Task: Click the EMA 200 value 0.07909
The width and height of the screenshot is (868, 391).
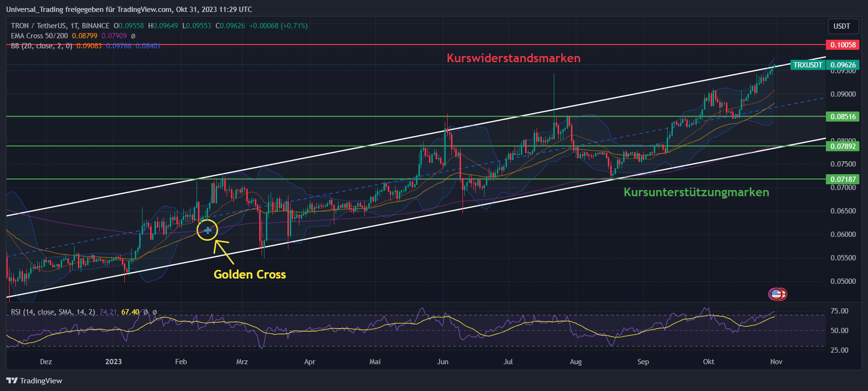Action: click(x=114, y=36)
